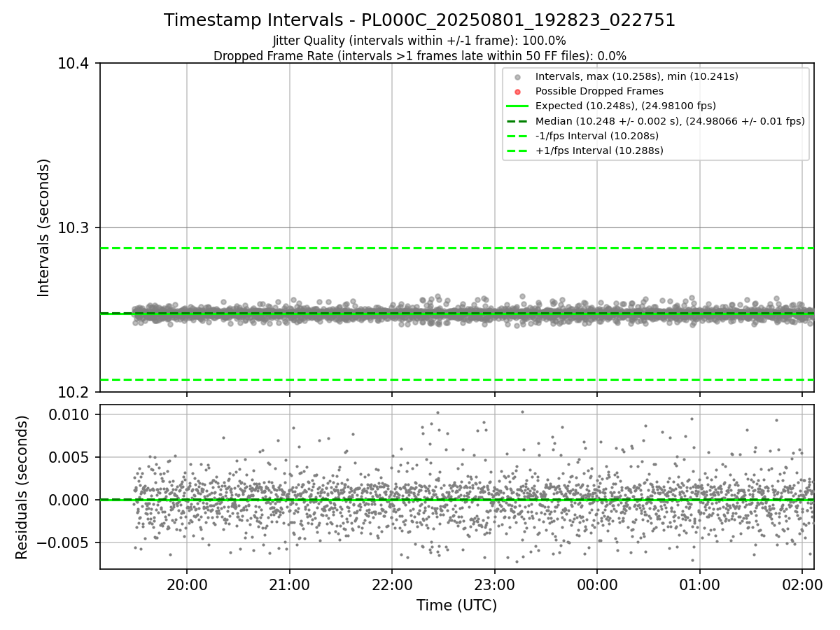Click the green zero line in the residuals plot
The height and width of the screenshot is (630, 840).
coord(456,499)
